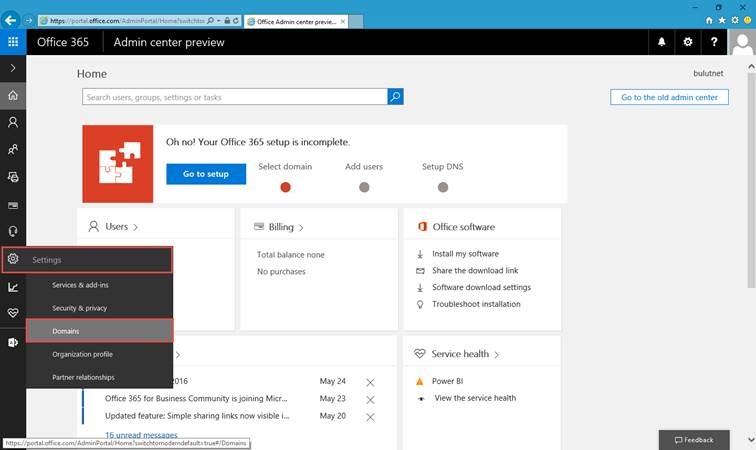Expand the left navigation pane chevron

(13, 68)
